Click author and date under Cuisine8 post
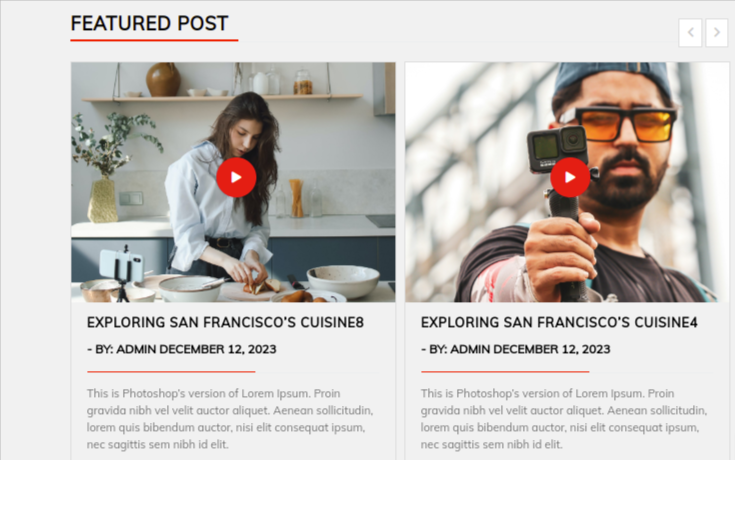Screen dimensions: 735x527 (x=182, y=349)
